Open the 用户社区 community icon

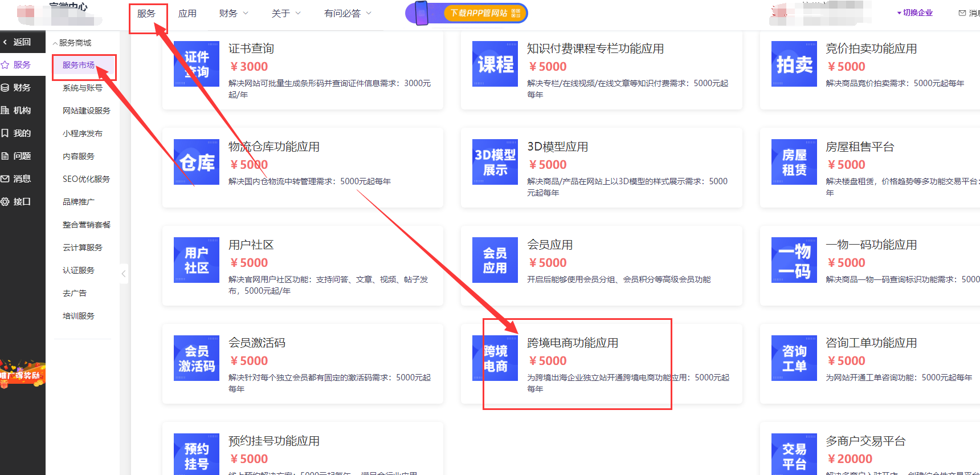point(196,260)
